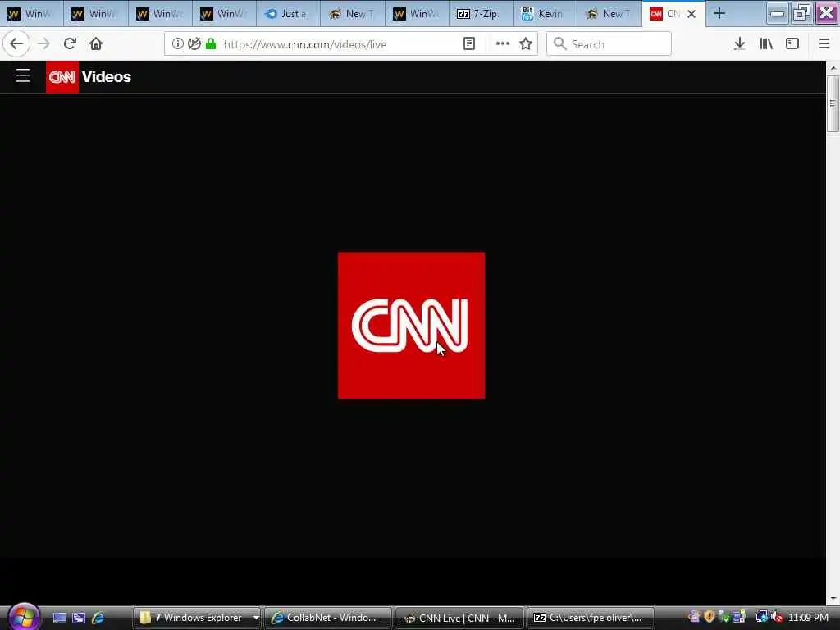The image size is (840, 630).
Task: Click the muted volume tray icon
Action: (x=778, y=617)
